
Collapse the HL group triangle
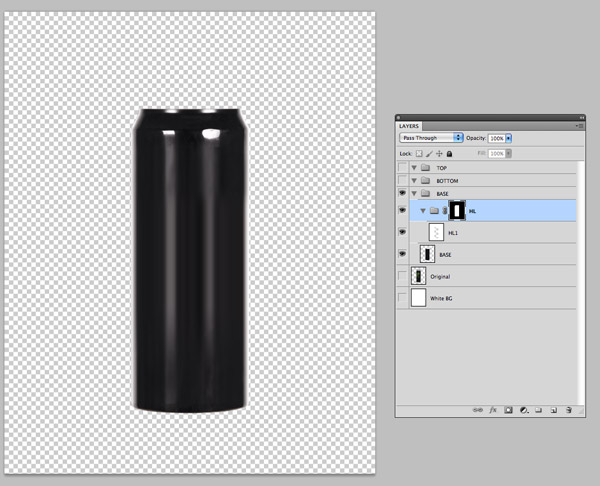click(423, 210)
